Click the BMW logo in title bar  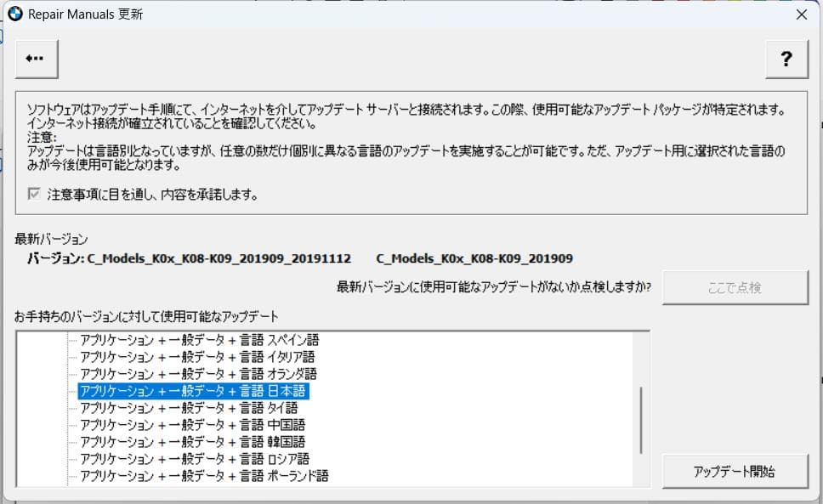click(x=14, y=14)
